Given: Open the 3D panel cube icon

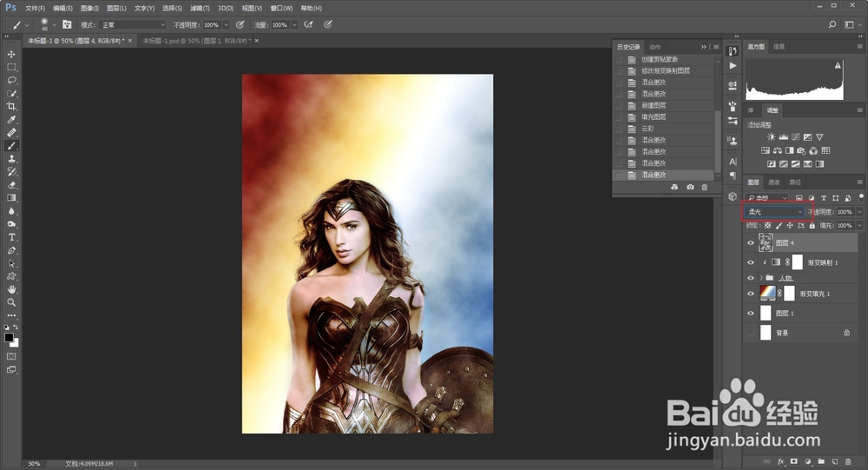Looking at the screenshot, I should (733, 196).
